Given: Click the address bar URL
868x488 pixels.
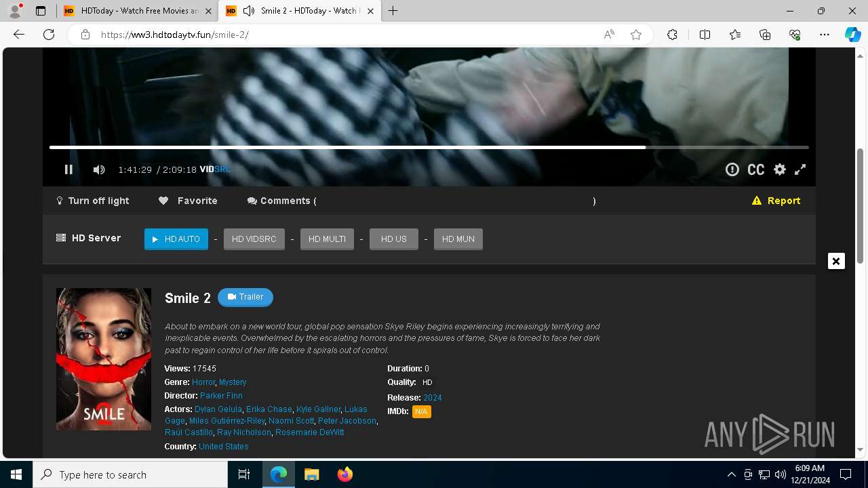Looking at the screenshot, I should (175, 35).
